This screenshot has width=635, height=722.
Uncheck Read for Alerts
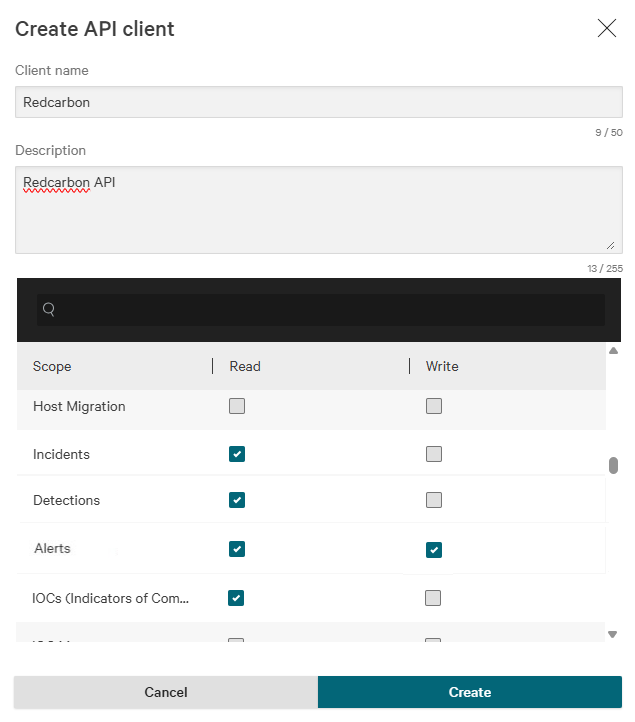pyautogui.click(x=237, y=549)
